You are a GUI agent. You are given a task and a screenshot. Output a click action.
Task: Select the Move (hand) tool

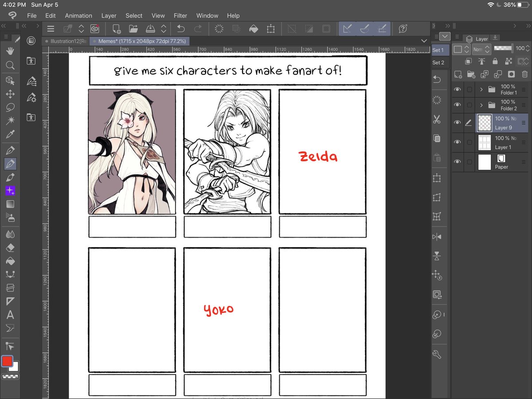pyautogui.click(x=10, y=51)
